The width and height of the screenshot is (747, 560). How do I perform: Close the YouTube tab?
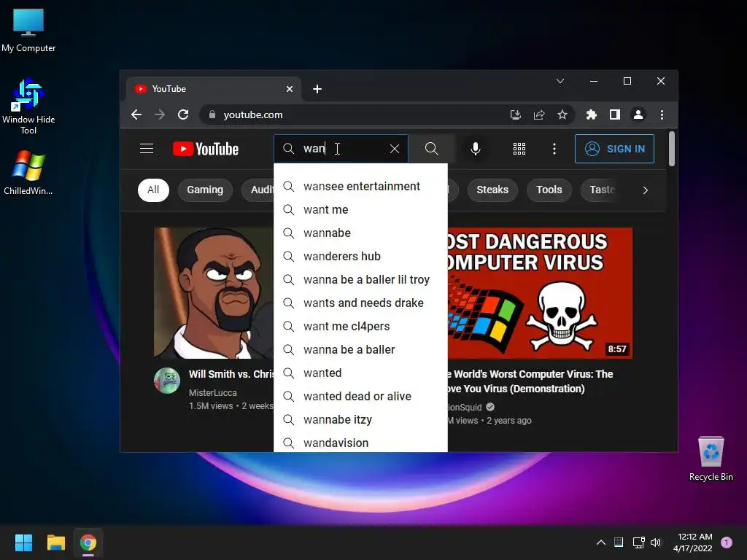pos(290,89)
